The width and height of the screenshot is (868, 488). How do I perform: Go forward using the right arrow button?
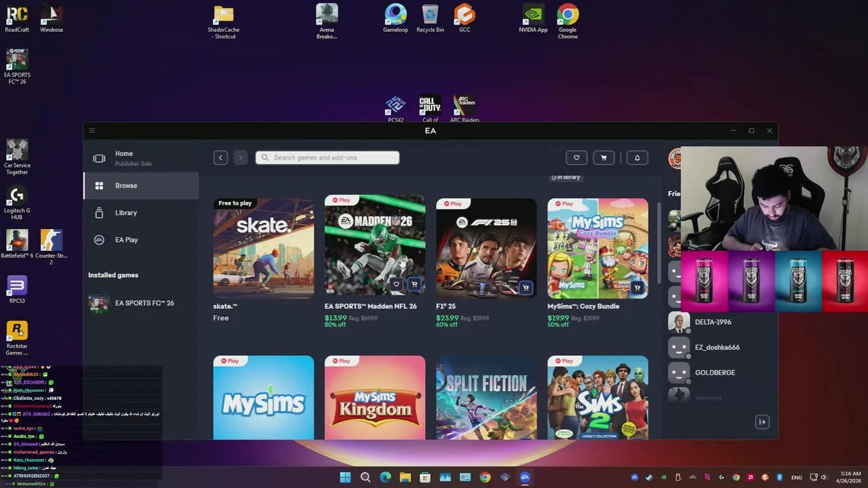point(240,158)
